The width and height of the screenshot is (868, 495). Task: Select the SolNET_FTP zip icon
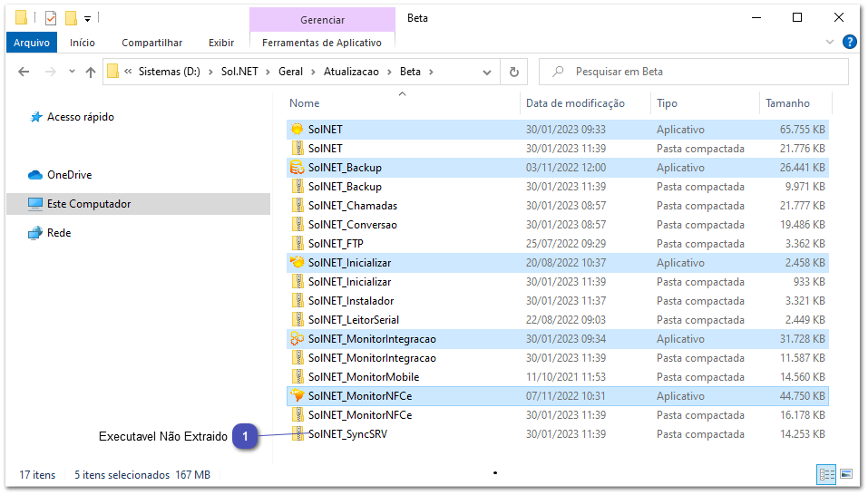297,244
